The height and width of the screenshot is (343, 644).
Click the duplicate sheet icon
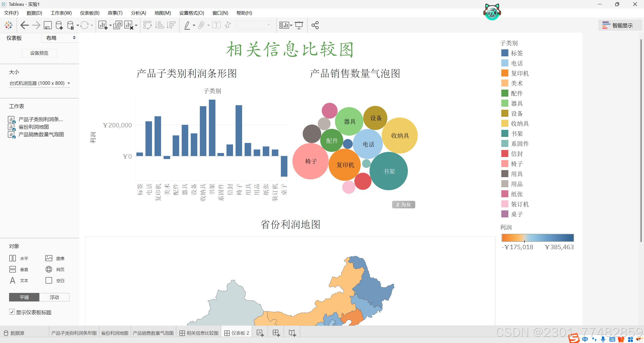pos(118,25)
